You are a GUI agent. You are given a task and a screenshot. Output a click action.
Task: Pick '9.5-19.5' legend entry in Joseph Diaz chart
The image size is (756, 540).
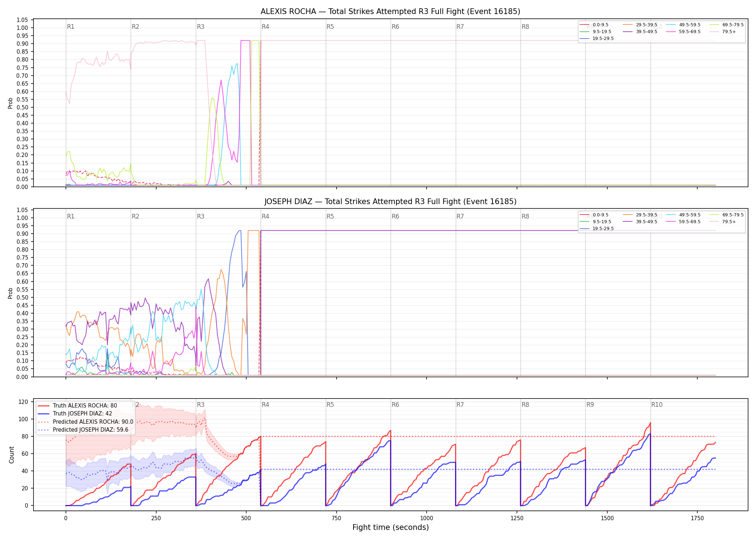(x=595, y=222)
